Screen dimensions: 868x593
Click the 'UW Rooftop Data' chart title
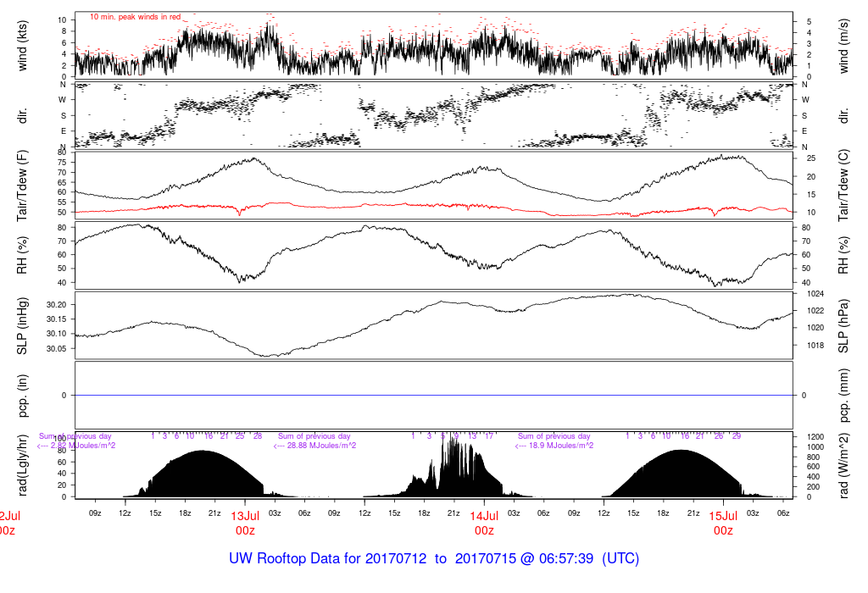point(434,559)
